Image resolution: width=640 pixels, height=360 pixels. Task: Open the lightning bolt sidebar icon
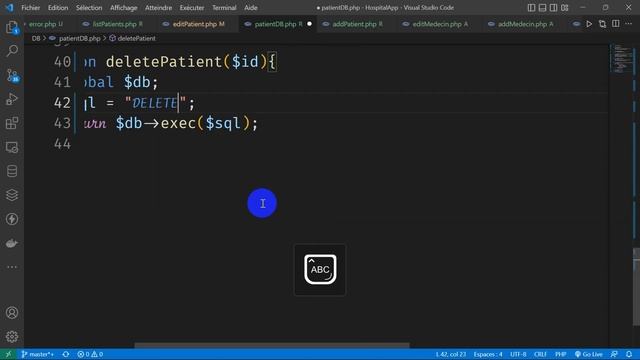12,219
